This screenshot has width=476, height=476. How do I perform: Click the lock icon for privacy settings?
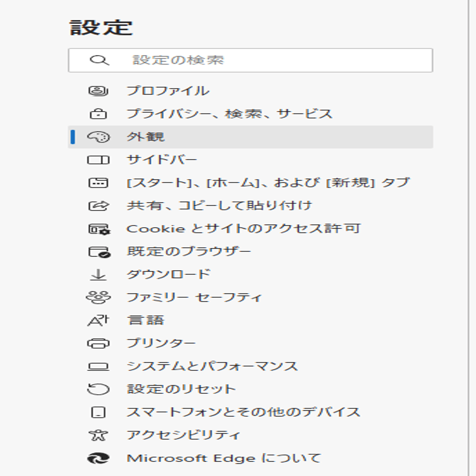pos(98,114)
